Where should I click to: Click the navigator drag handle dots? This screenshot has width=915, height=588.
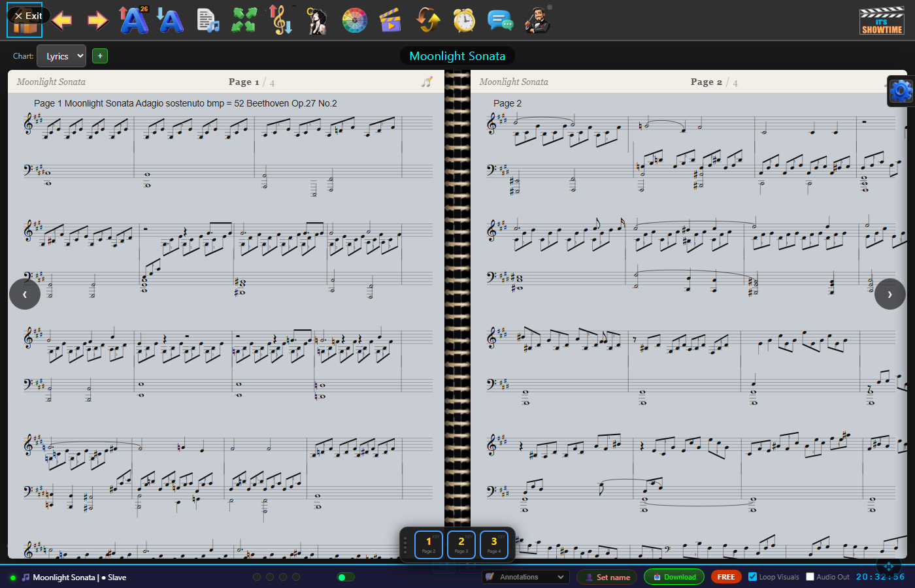click(405, 545)
